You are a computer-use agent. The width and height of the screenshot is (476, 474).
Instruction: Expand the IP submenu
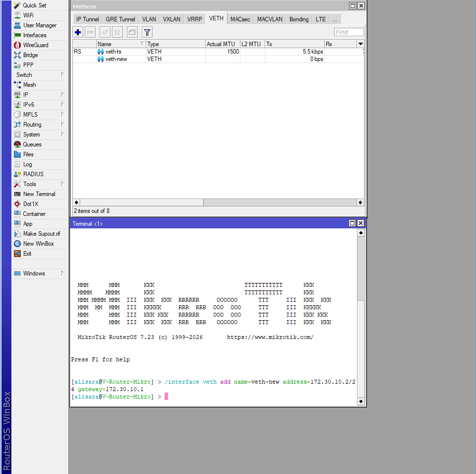40,95
